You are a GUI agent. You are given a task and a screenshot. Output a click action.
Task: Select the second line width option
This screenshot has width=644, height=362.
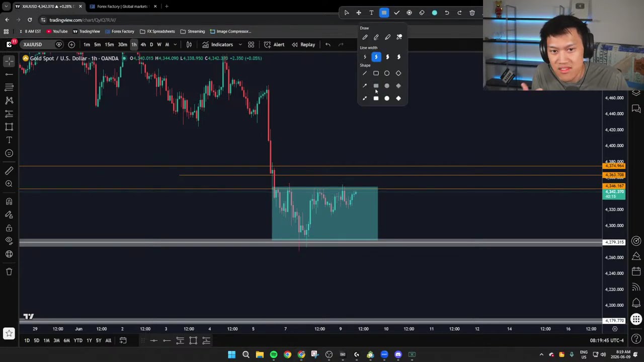click(x=376, y=57)
